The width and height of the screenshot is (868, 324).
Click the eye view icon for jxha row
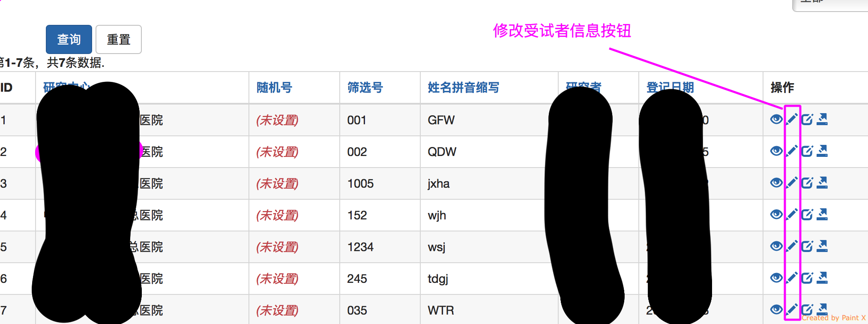[x=776, y=183]
